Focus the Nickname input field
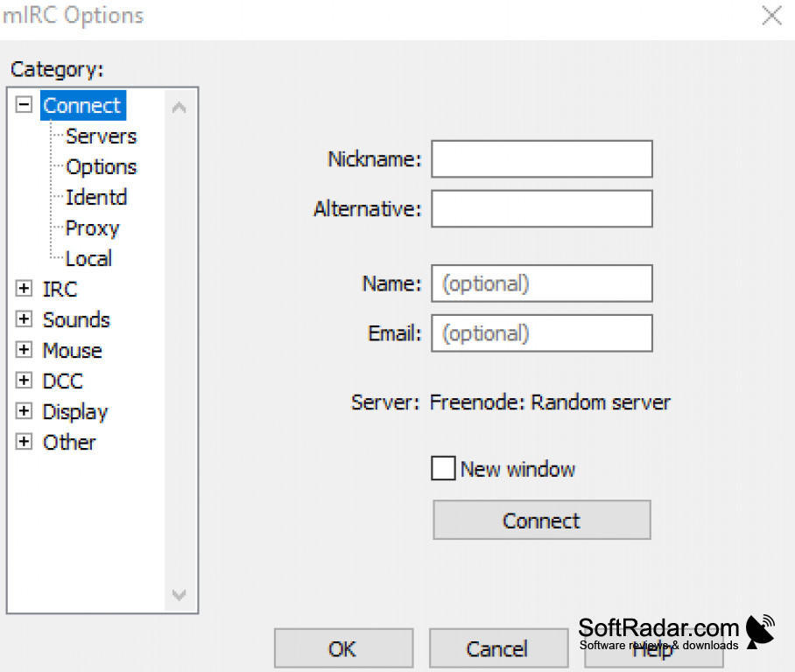The height and width of the screenshot is (672, 795). pos(541,159)
